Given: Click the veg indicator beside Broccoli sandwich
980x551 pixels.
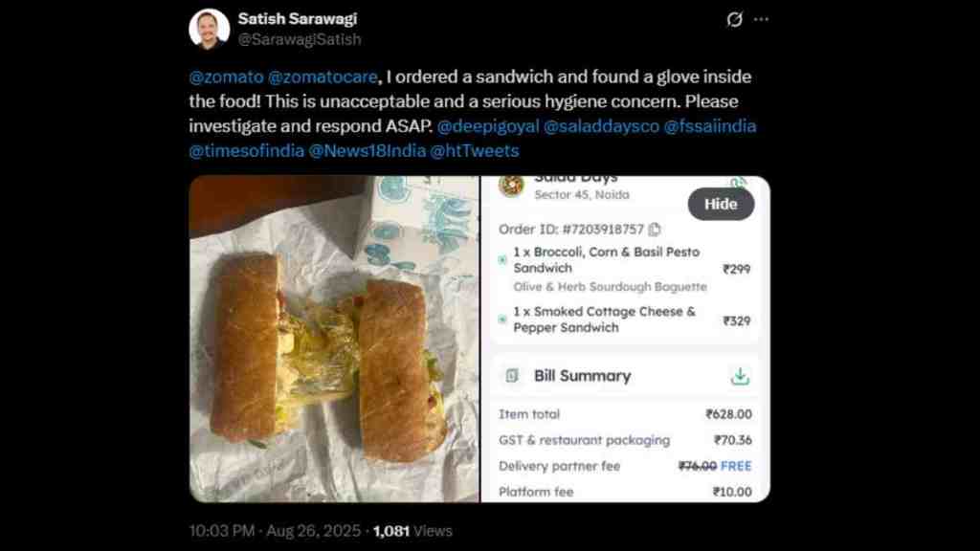Looking at the screenshot, I should (x=503, y=260).
